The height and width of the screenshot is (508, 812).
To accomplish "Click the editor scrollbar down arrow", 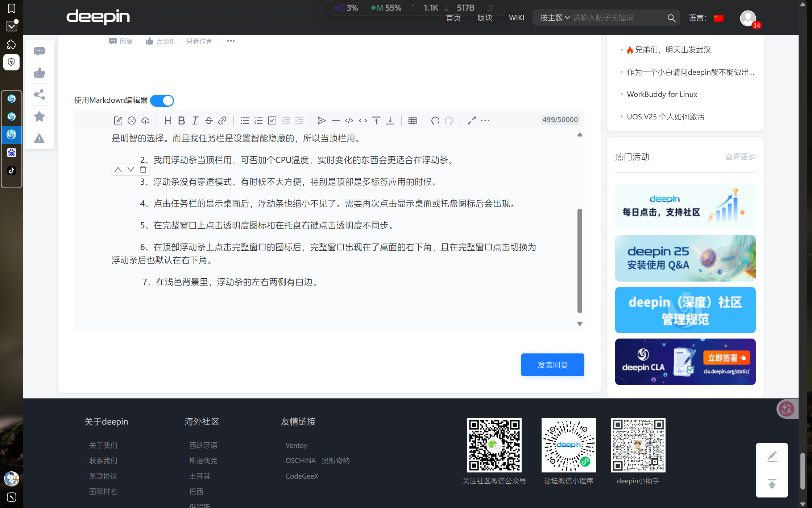I will tap(580, 324).
